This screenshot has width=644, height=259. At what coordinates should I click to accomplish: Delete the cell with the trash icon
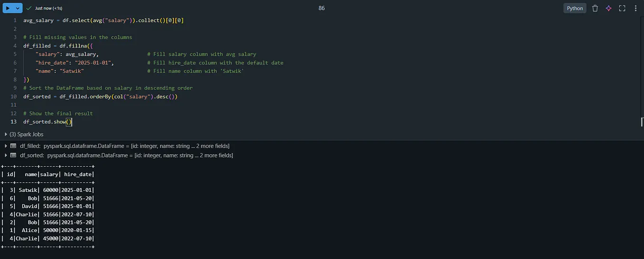point(595,8)
